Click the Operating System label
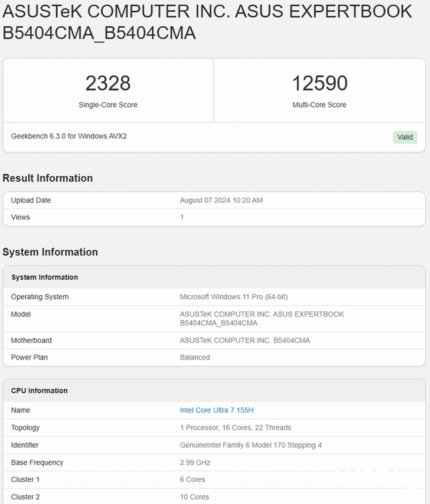430x504 pixels. (40, 296)
